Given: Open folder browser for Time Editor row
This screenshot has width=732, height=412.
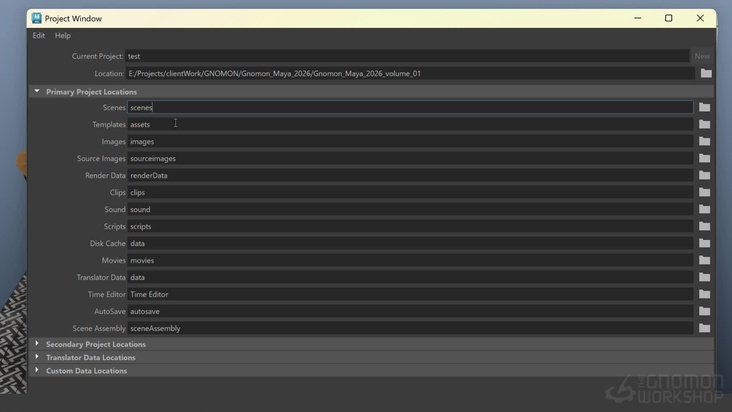Looking at the screenshot, I should coord(704,294).
